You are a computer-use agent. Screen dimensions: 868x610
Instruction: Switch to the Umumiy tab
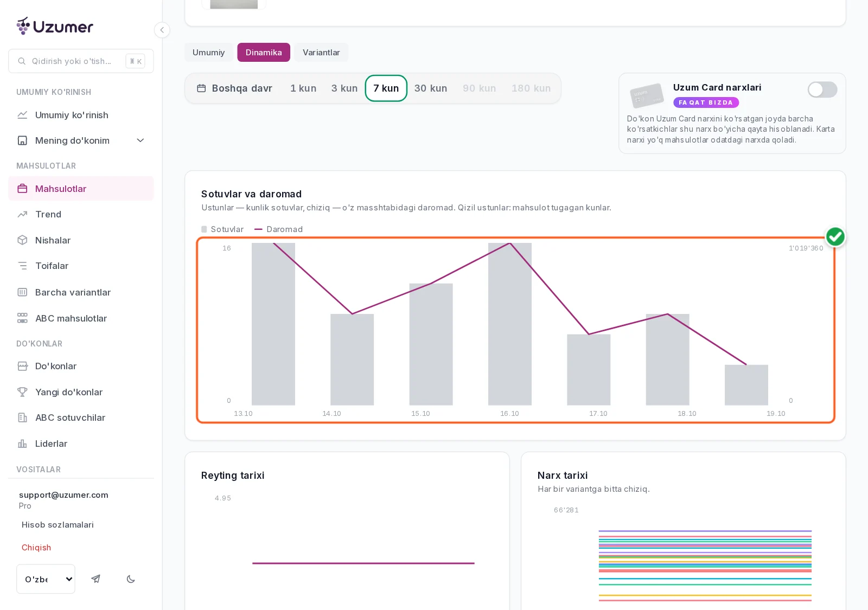coord(208,53)
